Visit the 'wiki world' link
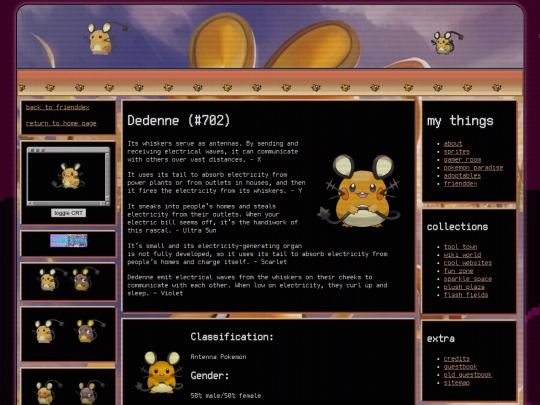This screenshot has height=405, width=540. point(462,255)
